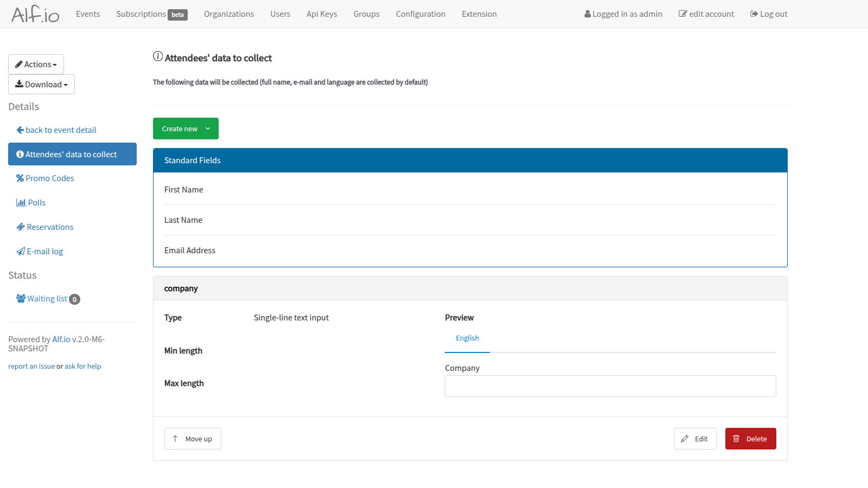Click the Polls bar chart icon

[x=21, y=203]
